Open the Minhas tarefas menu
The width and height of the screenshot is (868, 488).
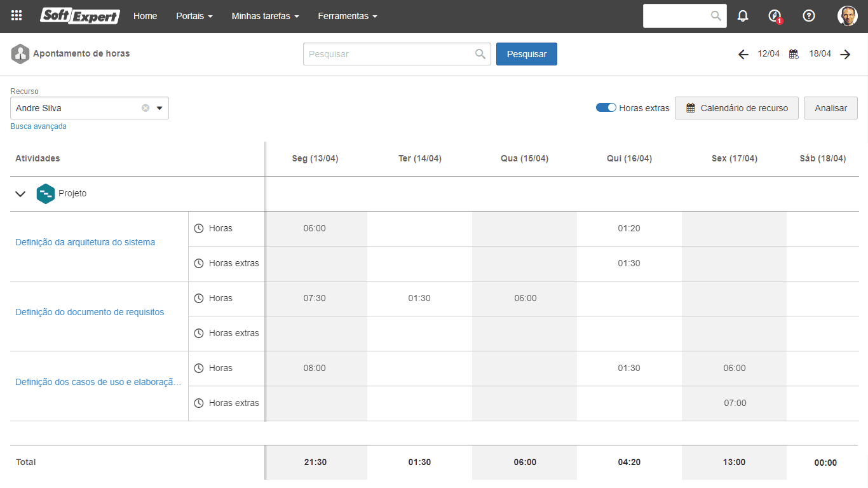click(266, 16)
